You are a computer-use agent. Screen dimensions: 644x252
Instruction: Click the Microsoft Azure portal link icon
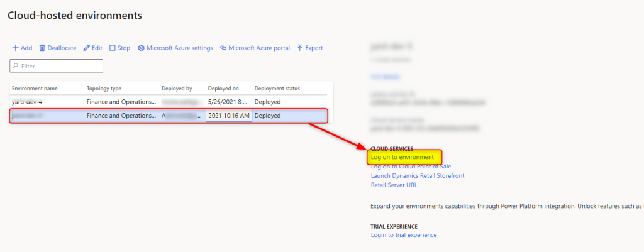click(x=223, y=48)
